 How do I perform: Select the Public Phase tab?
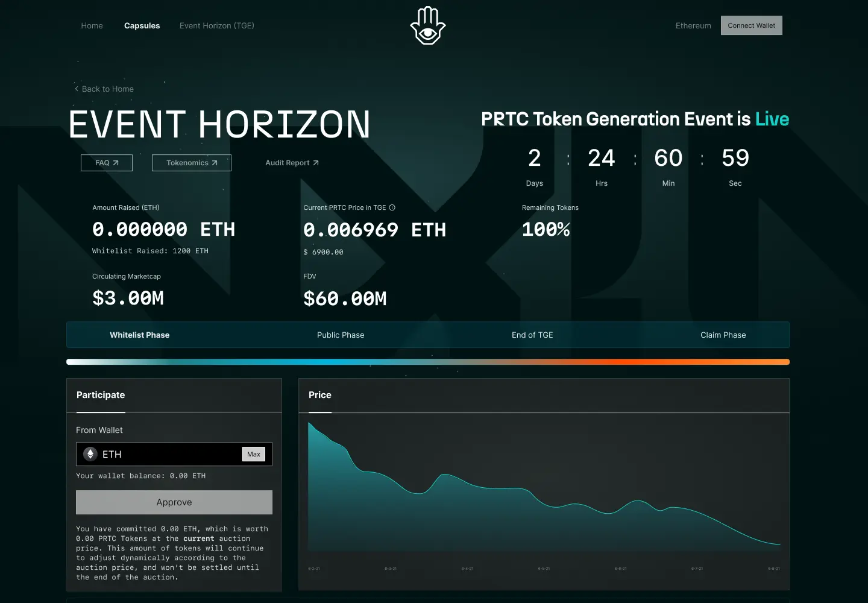click(341, 335)
